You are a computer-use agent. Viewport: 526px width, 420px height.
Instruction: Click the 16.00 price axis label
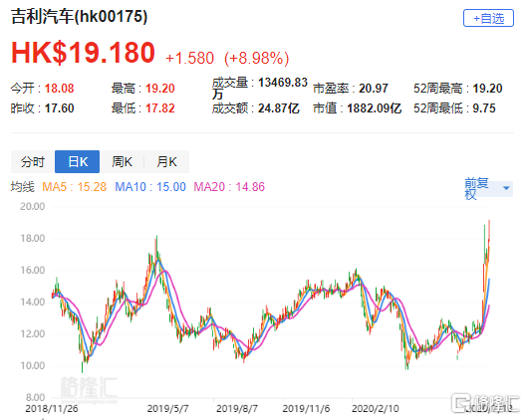(33, 270)
